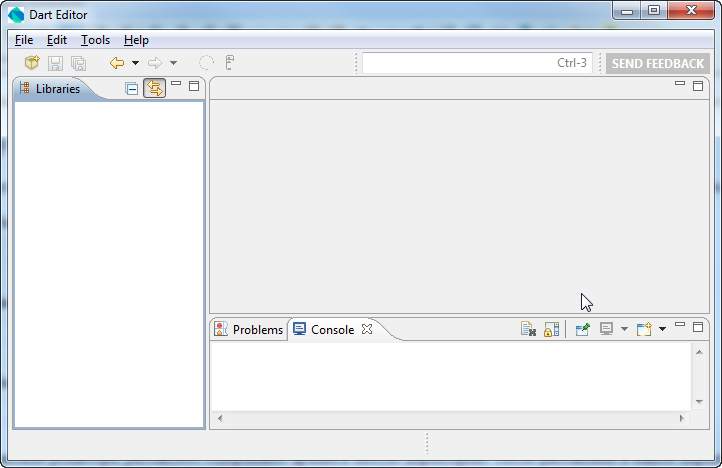Click Console horizontal scrollbar left arrow
The image size is (722, 468).
click(220, 418)
